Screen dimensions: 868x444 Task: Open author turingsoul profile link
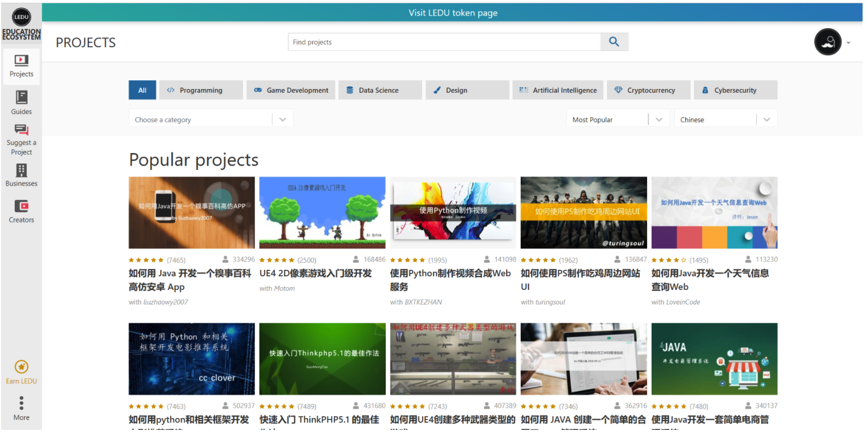(x=550, y=302)
